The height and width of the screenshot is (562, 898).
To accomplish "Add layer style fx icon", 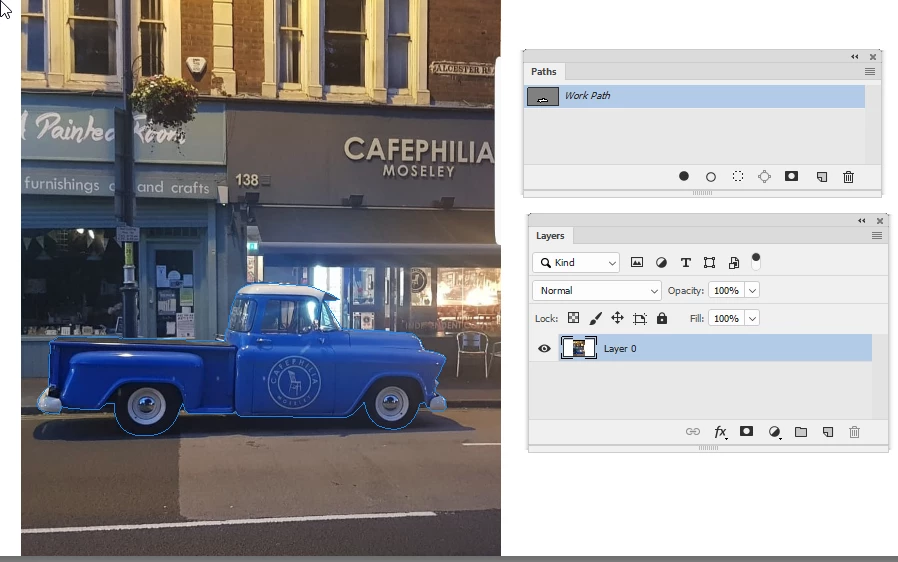I will pyautogui.click(x=720, y=431).
